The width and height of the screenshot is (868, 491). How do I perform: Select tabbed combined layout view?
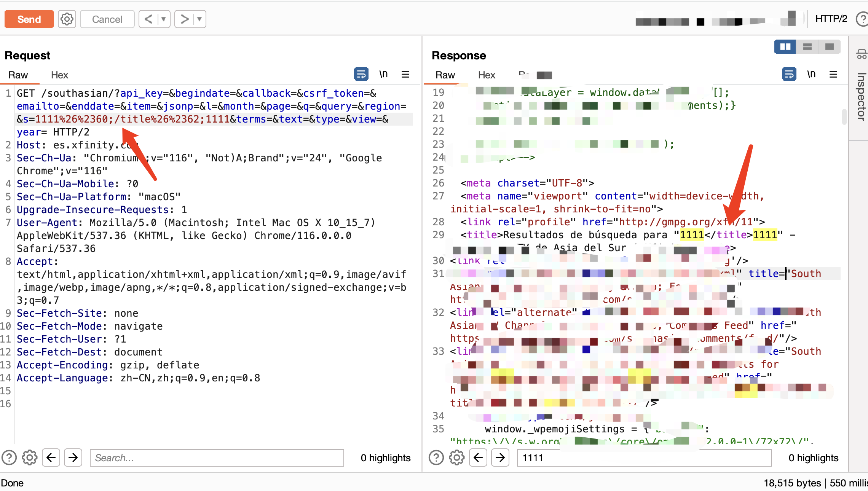pyautogui.click(x=829, y=47)
